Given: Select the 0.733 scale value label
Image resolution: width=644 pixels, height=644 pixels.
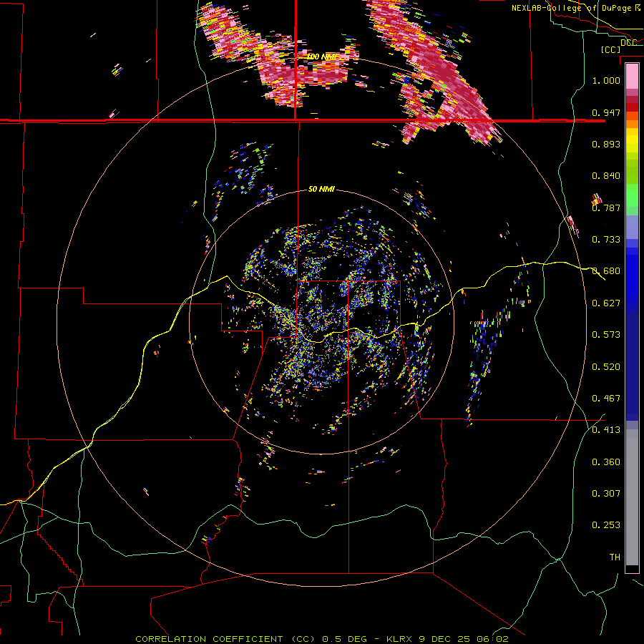Looking at the screenshot, I should pyautogui.click(x=606, y=240).
